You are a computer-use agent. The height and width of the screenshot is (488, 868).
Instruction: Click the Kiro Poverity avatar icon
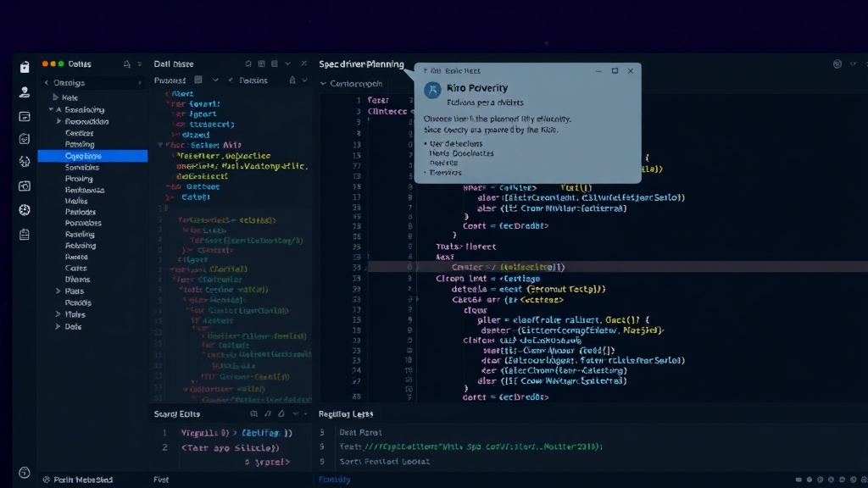point(432,90)
